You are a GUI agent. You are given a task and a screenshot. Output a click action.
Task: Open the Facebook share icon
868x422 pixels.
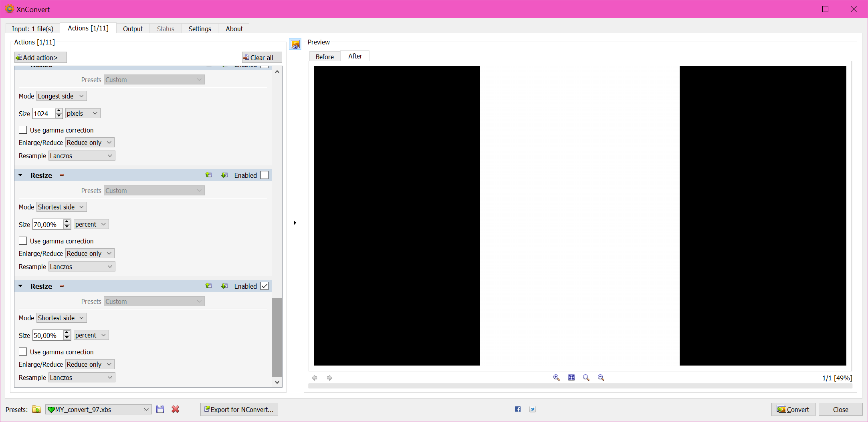(518, 409)
